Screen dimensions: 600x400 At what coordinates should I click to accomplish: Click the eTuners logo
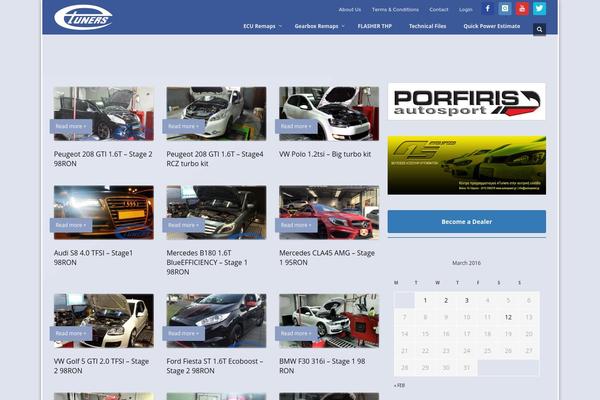tap(83, 18)
